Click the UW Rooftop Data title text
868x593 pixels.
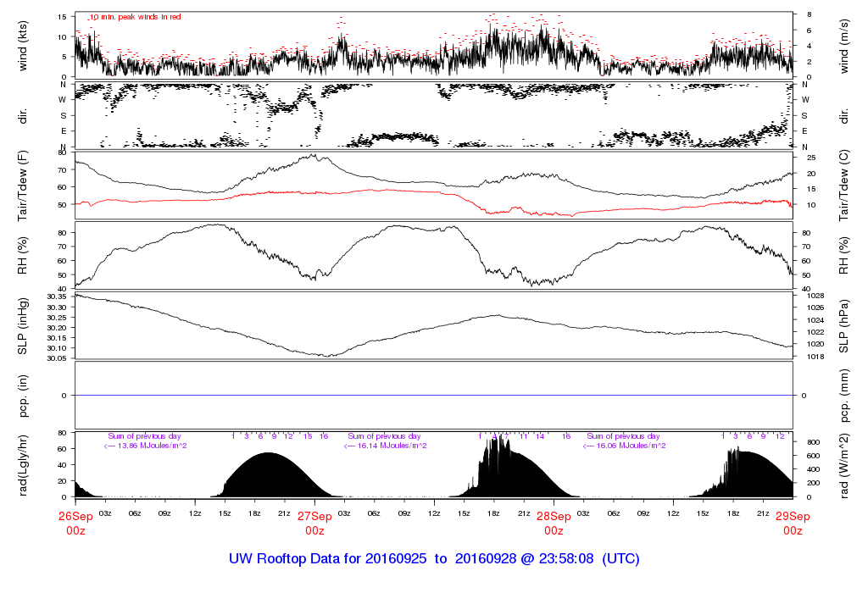click(x=434, y=560)
